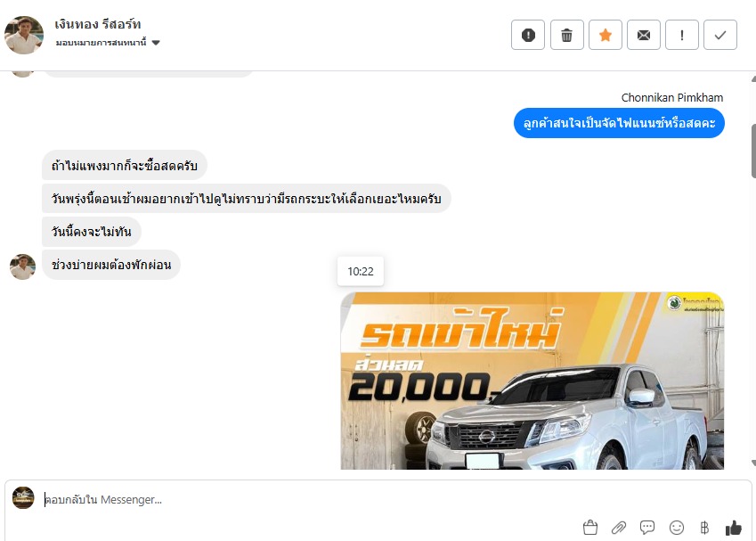This screenshot has height=541, width=756.
Task: Open the emoji picker smiley icon
Action: click(677, 528)
